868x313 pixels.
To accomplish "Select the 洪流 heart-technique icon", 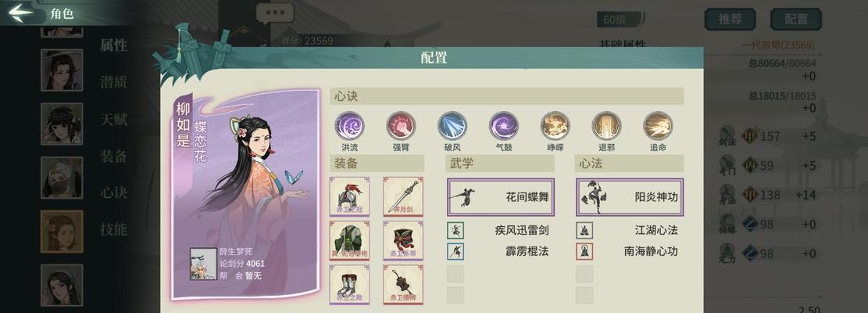I will pyautogui.click(x=349, y=126).
